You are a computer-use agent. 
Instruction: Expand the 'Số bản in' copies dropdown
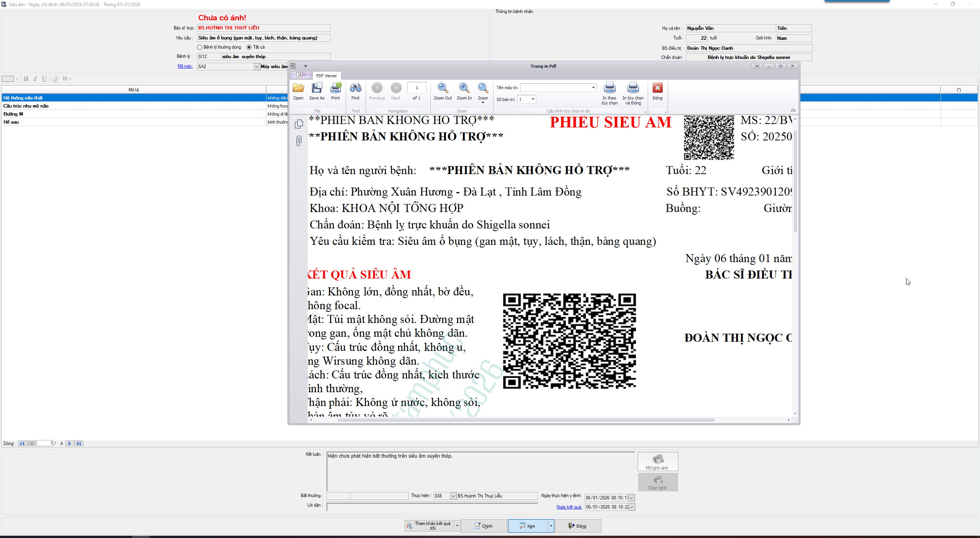[x=532, y=99]
